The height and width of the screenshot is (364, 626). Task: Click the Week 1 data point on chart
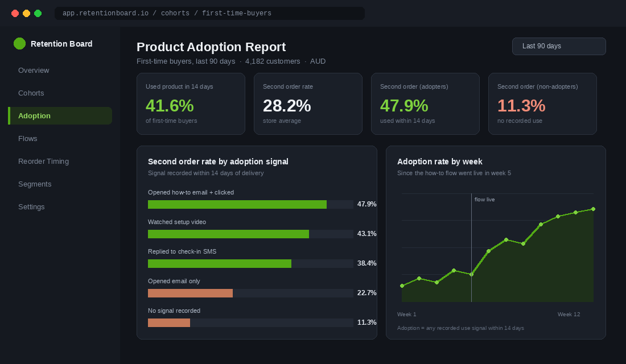(x=402, y=286)
